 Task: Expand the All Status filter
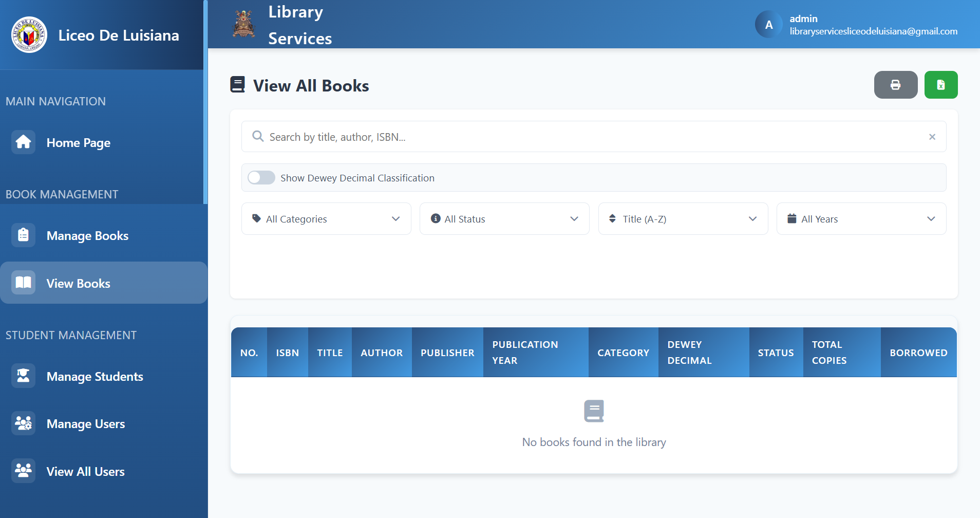[504, 218]
